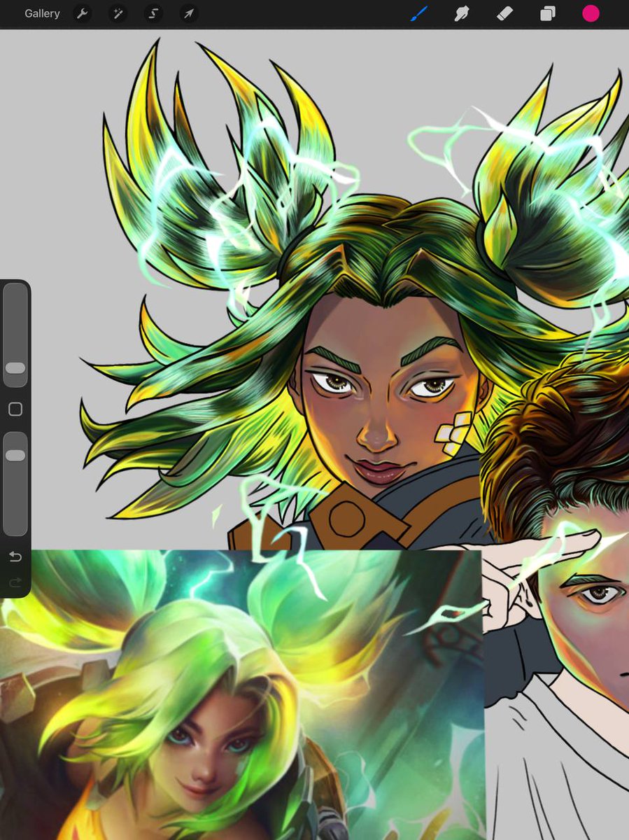This screenshot has height=840, width=629.
Task: Select the Brush tool
Action: click(418, 13)
